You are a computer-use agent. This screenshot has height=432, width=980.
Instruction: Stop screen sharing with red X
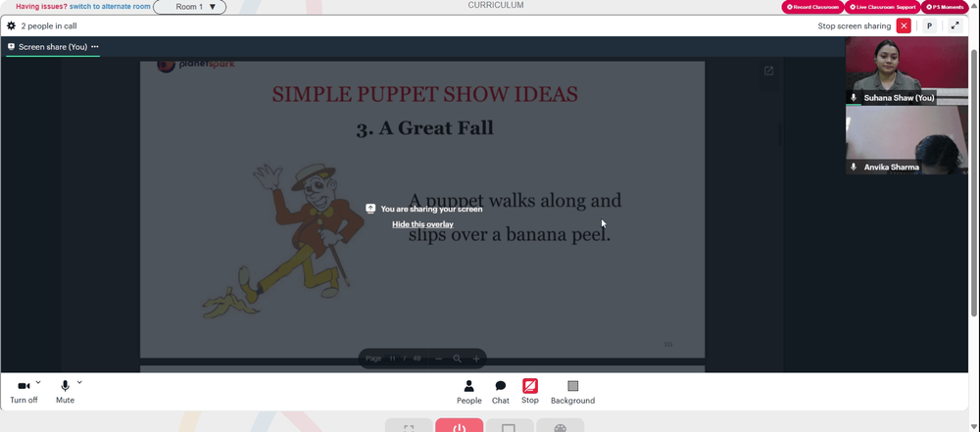click(x=904, y=25)
